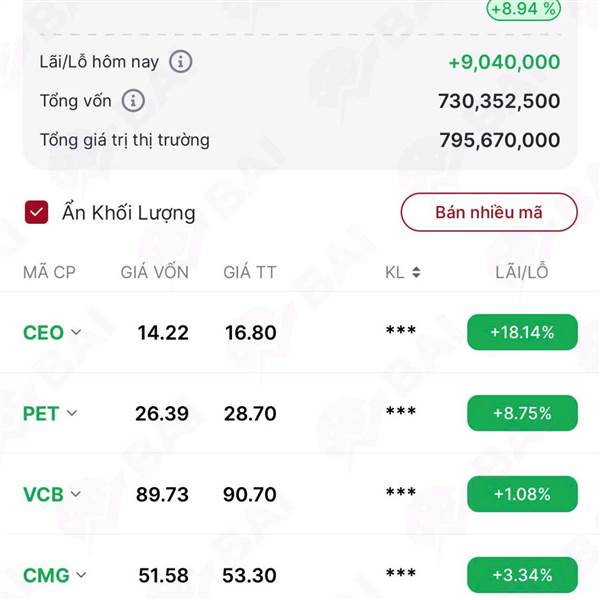The width and height of the screenshot is (600, 600).
Task: Select the GIÁ TT column header
Action: (249, 272)
